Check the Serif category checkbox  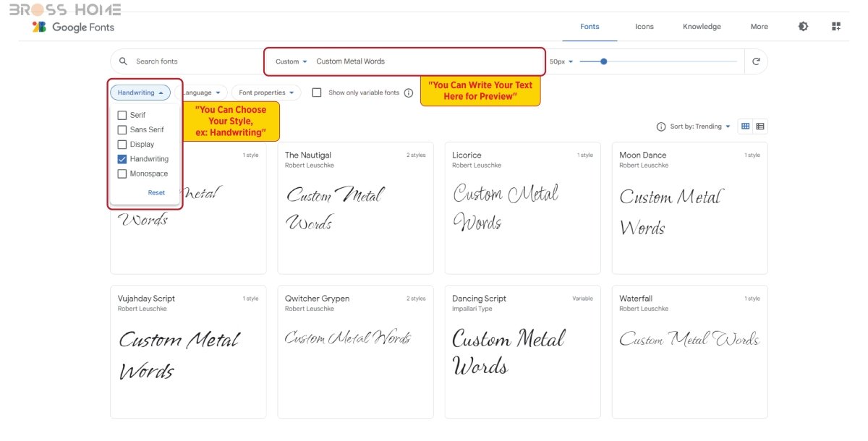coord(122,115)
